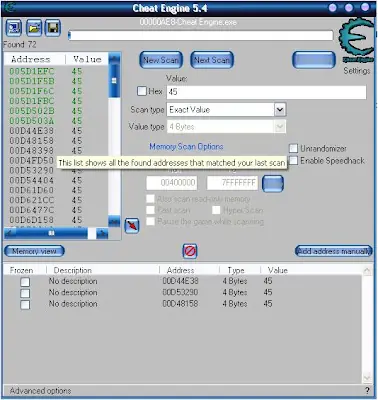
Task: Select found address 005D1F6C
Action: click(32, 91)
